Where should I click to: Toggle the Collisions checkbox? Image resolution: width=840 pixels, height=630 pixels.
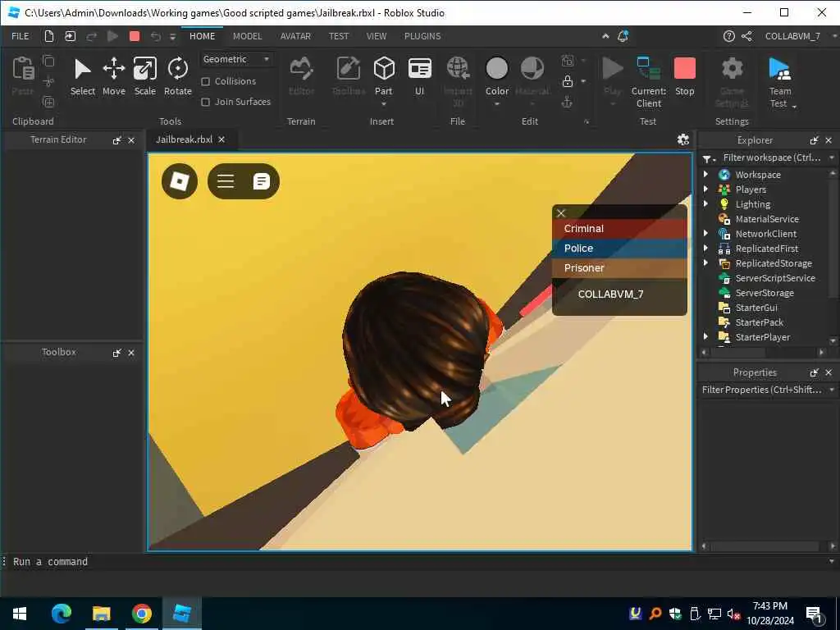205,81
